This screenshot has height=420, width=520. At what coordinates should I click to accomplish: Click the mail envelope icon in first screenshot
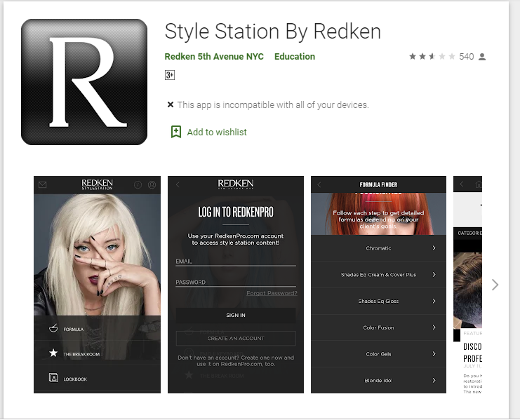[x=43, y=185]
